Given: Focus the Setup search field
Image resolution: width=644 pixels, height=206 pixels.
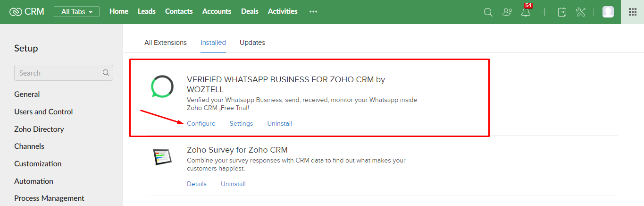Looking at the screenshot, I should coord(64,73).
